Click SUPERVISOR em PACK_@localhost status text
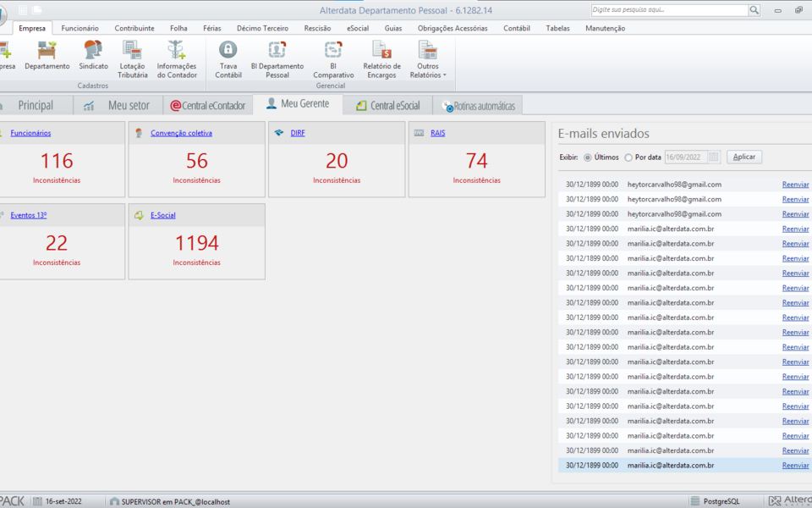Screen dimensions: 812x508 [x=176, y=502]
